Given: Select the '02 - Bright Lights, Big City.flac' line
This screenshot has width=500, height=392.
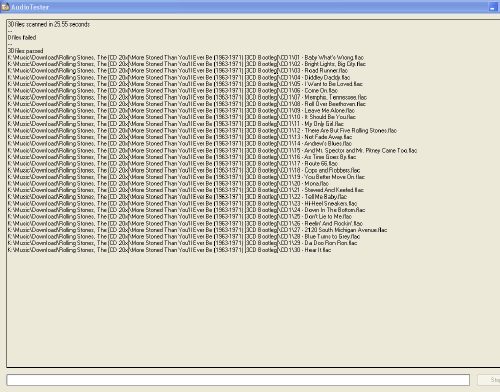Looking at the screenshot, I should click(187, 64).
